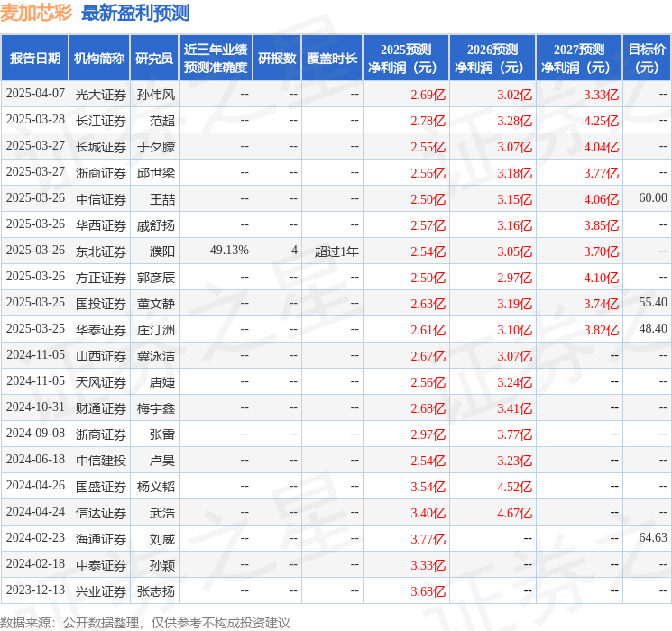
Task: Click the 3.77亿 forecast in 海通证券 row
Action: (x=428, y=539)
